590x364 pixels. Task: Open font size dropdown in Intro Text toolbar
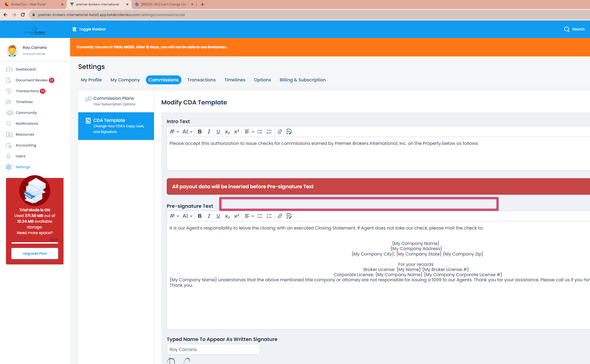pos(187,132)
